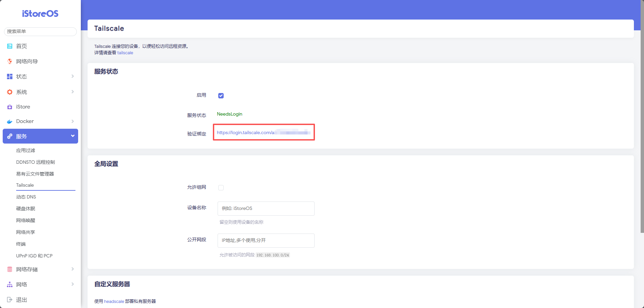Click the 网络存储 storage icon
The height and width of the screenshot is (308, 644).
coord(9,269)
